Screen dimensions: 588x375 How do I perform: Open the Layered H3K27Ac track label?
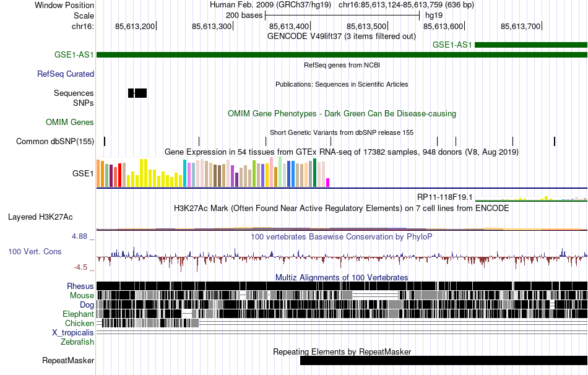40,217
